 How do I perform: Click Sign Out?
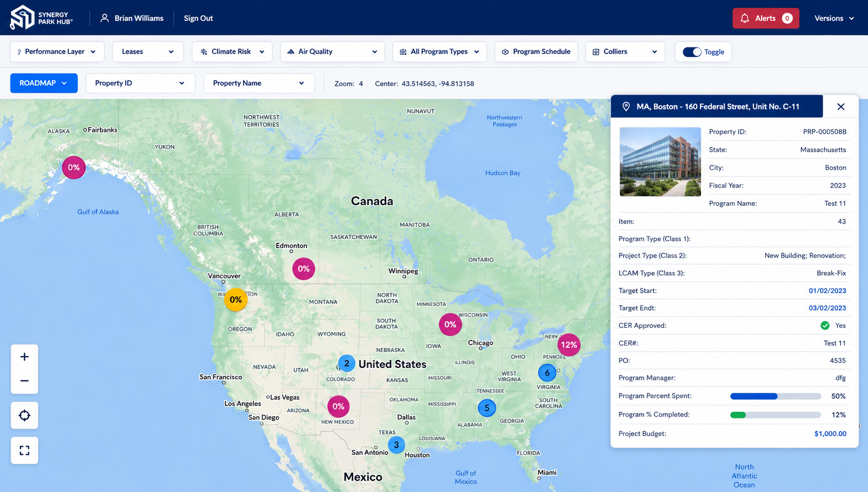(198, 18)
